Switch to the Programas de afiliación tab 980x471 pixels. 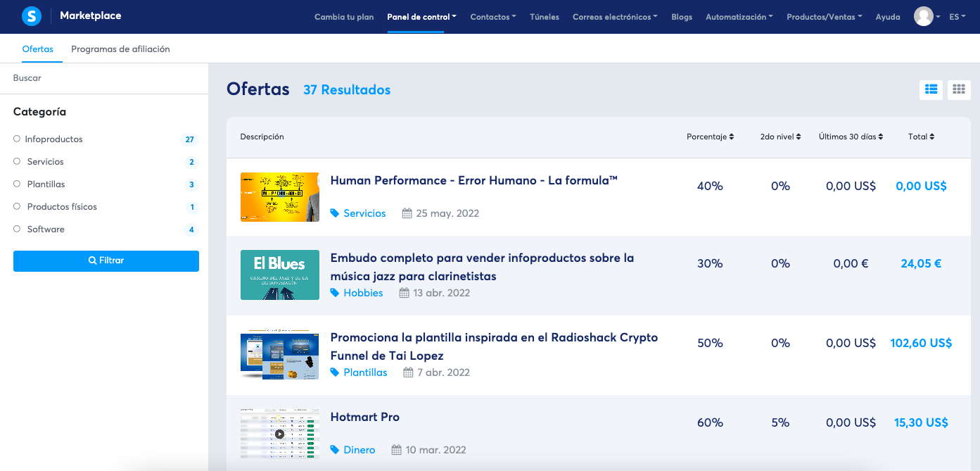click(x=120, y=49)
